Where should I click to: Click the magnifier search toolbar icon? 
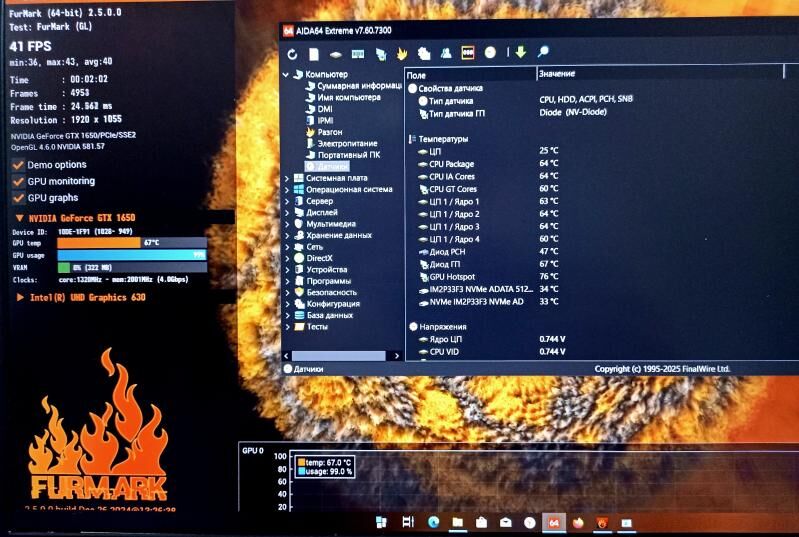[x=543, y=52]
